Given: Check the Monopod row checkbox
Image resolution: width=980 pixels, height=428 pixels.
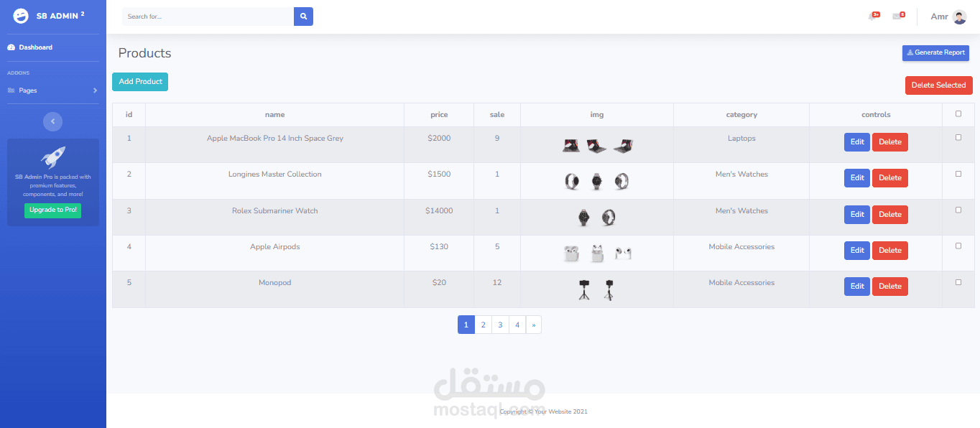Looking at the screenshot, I should [958, 282].
